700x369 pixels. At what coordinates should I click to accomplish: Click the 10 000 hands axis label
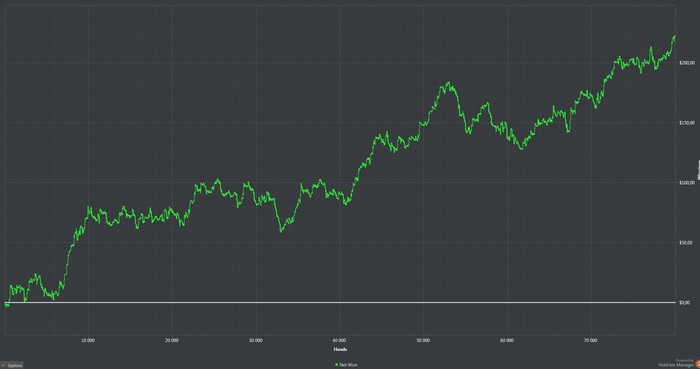click(88, 340)
